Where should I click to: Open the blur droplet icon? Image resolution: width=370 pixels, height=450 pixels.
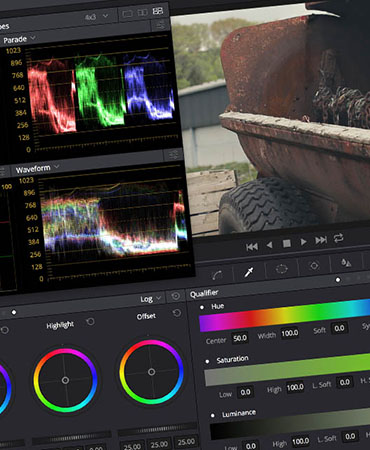point(346,263)
